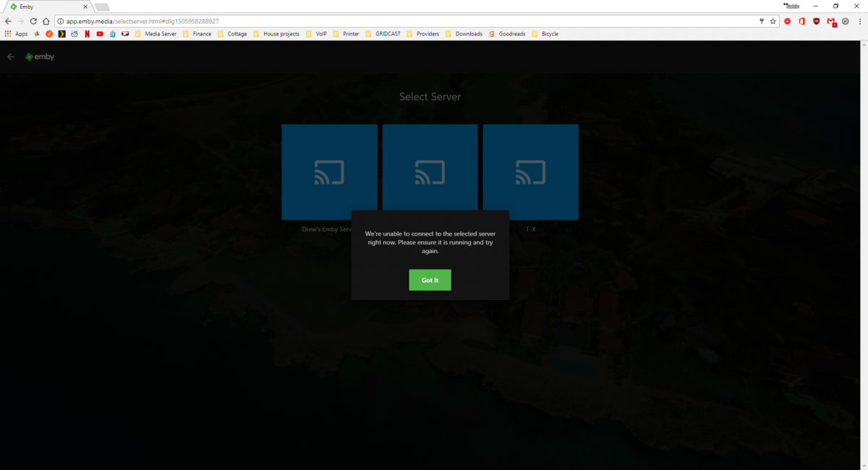
Task: Switch to the Emby browser tab
Action: pos(43,7)
